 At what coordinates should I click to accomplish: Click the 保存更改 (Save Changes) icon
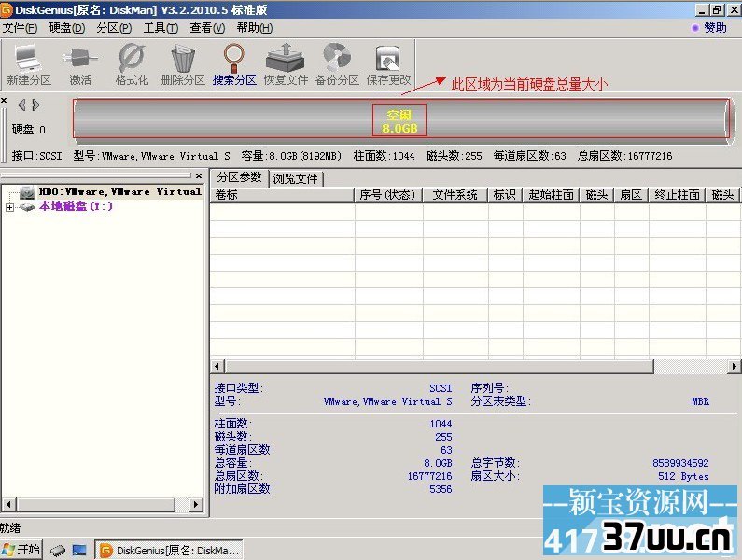point(388,64)
